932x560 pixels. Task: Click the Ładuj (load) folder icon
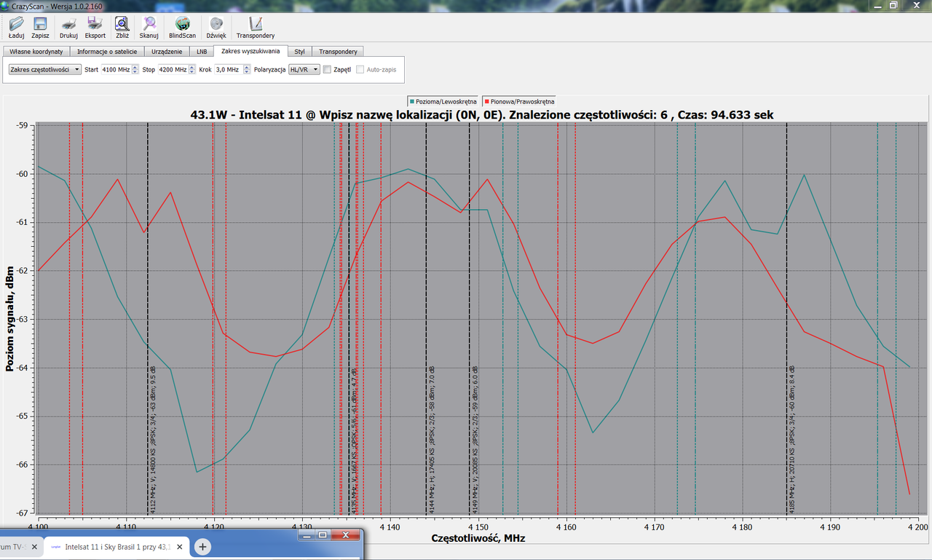click(16, 24)
